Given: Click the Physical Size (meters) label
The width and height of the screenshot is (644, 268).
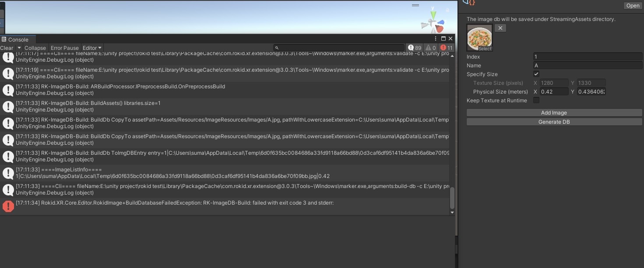Looking at the screenshot, I should (501, 92).
